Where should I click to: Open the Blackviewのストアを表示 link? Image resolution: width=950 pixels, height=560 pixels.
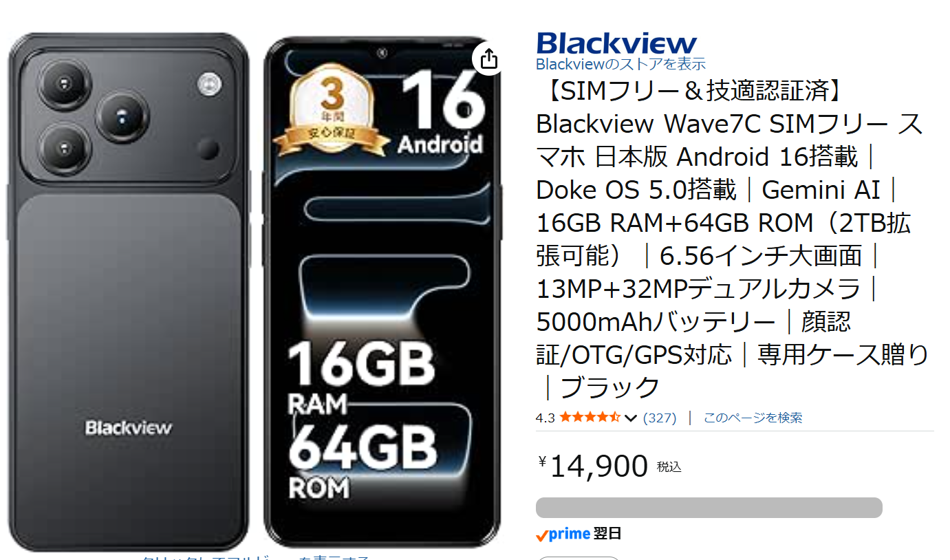620,64
